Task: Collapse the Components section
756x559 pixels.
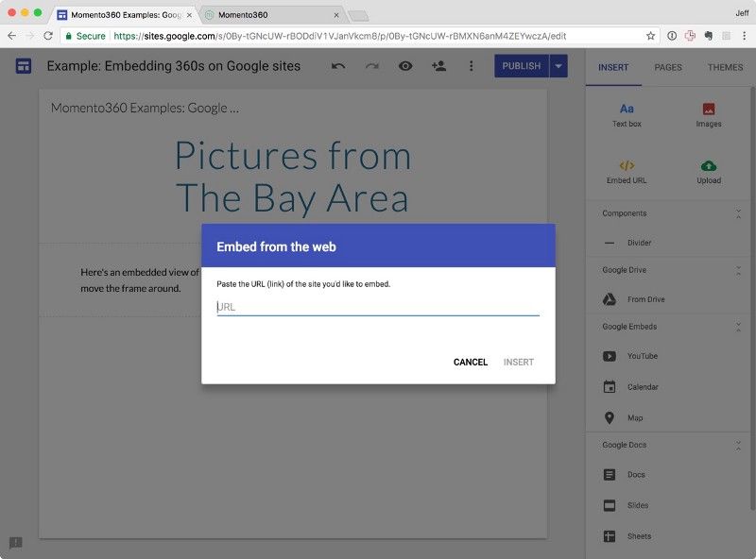Action: coord(738,213)
